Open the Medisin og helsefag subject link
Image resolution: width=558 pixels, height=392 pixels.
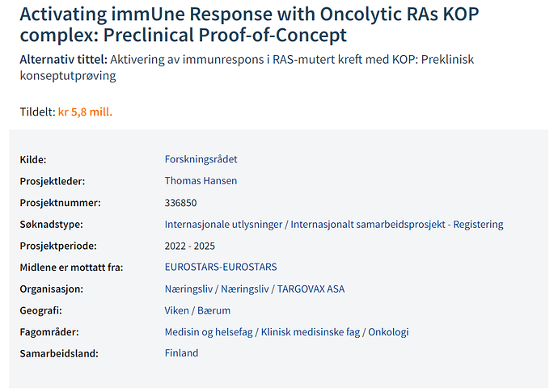coord(209,332)
